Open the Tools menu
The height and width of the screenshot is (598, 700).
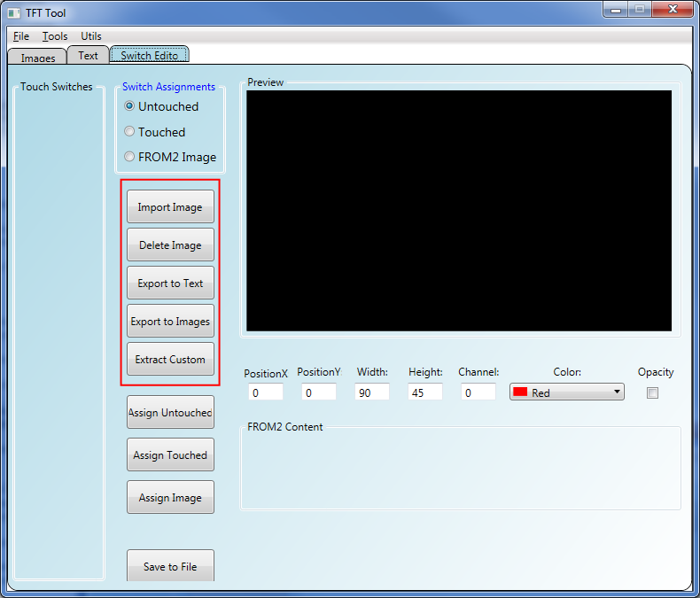pyautogui.click(x=55, y=36)
